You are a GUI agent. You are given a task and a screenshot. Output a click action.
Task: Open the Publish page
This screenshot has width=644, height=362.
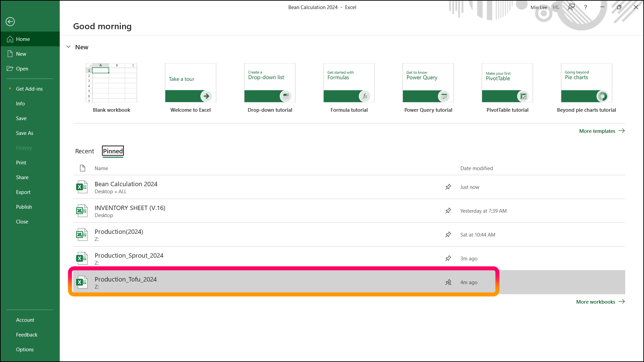tap(30, 207)
